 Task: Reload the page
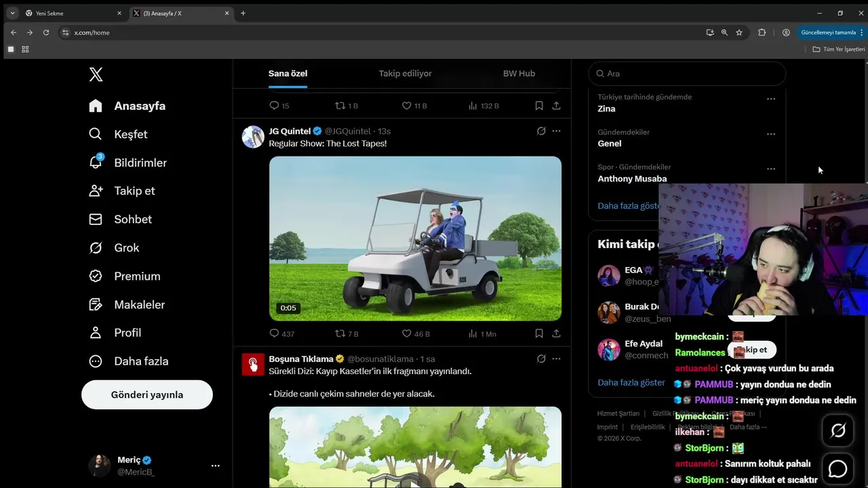(46, 33)
